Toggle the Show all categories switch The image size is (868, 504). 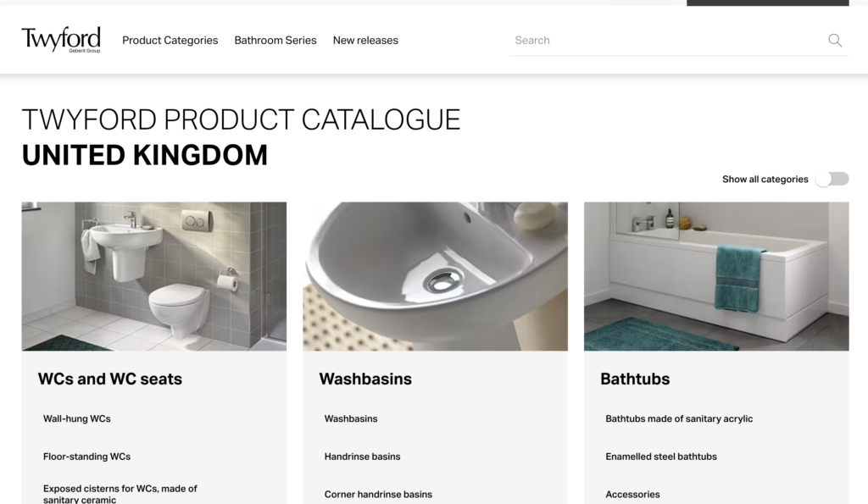[832, 179]
